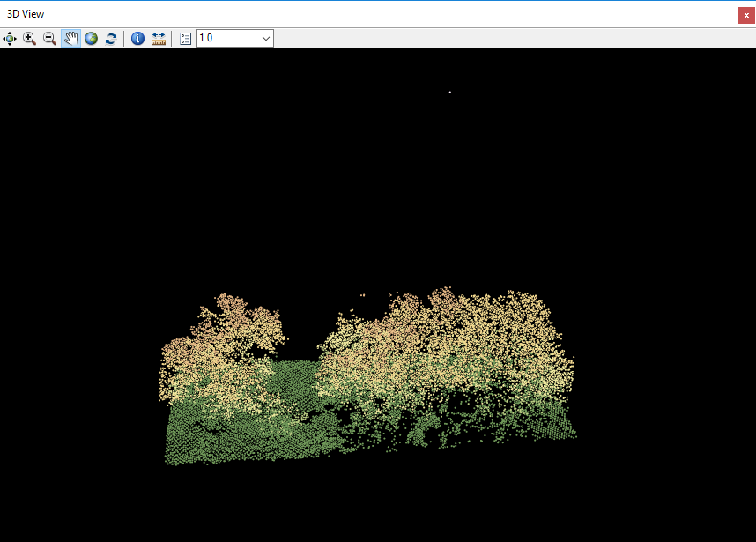
Task: Activate the Zoom In magnifier tool
Action: (x=29, y=39)
